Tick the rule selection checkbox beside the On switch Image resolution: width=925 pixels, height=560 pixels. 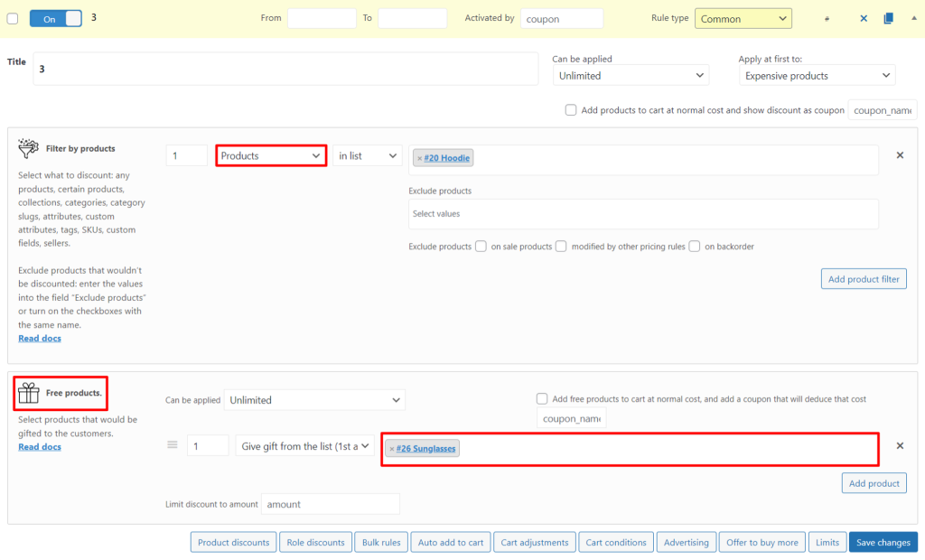point(13,18)
